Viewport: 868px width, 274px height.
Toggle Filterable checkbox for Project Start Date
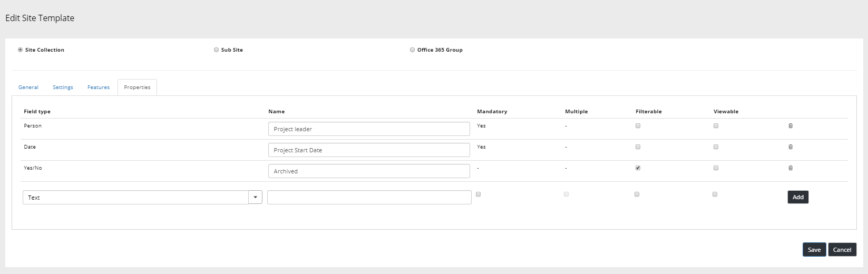(638, 147)
